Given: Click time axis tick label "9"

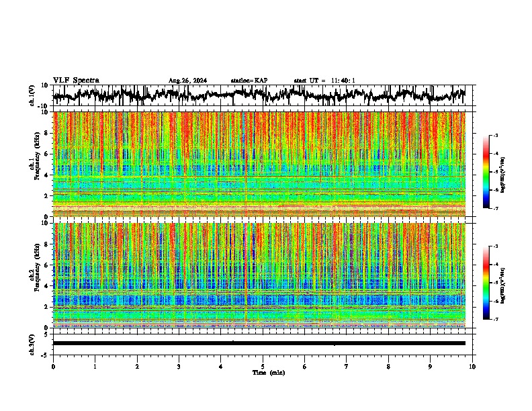Looking at the screenshot, I should 430,367.
